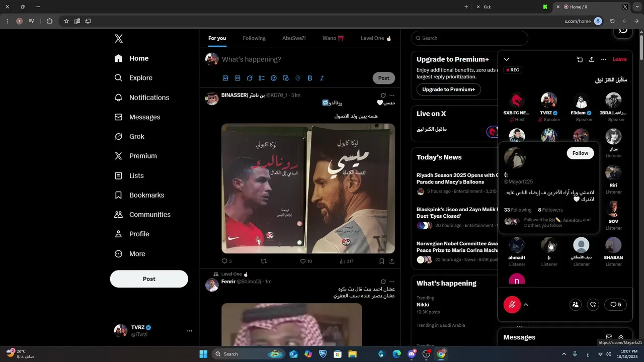The image size is (644, 362).
Task: Leave the Space
Action: pos(619,59)
